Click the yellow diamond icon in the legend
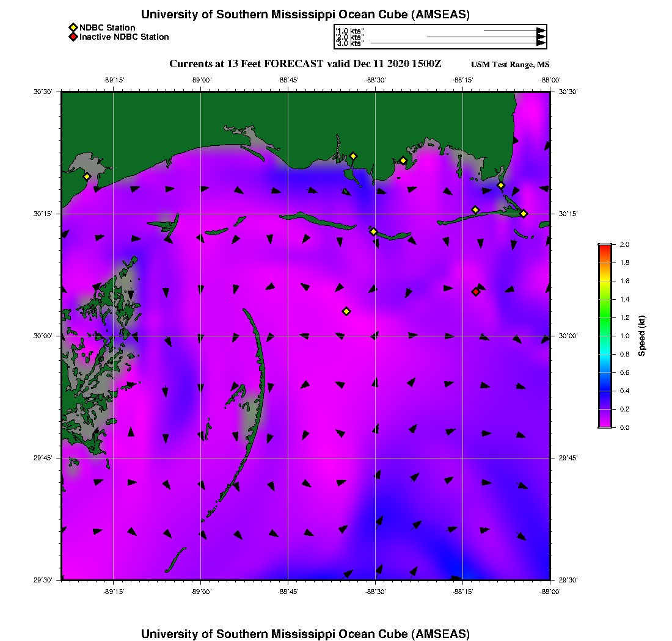The width and height of the screenshot is (672, 641). click(73, 27)
